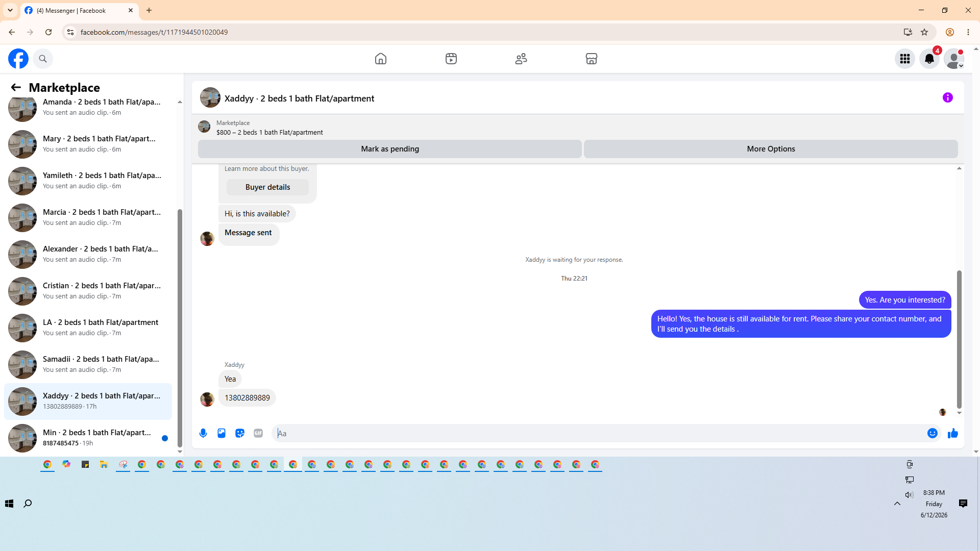Show hidden system tray icons
Screen dimensions: 980x551
pyautogui.click(x=897, y=504)
